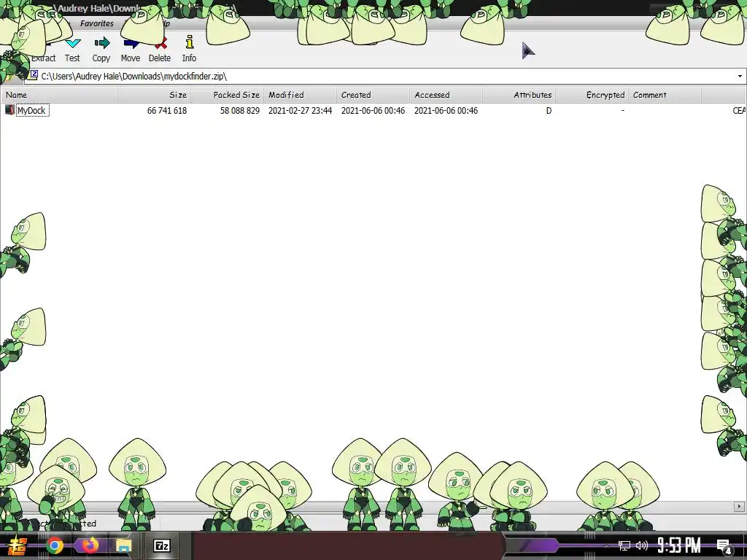Sort by the Size column header
The height and width of the screenshot is (560, 747).
(155, 95)
